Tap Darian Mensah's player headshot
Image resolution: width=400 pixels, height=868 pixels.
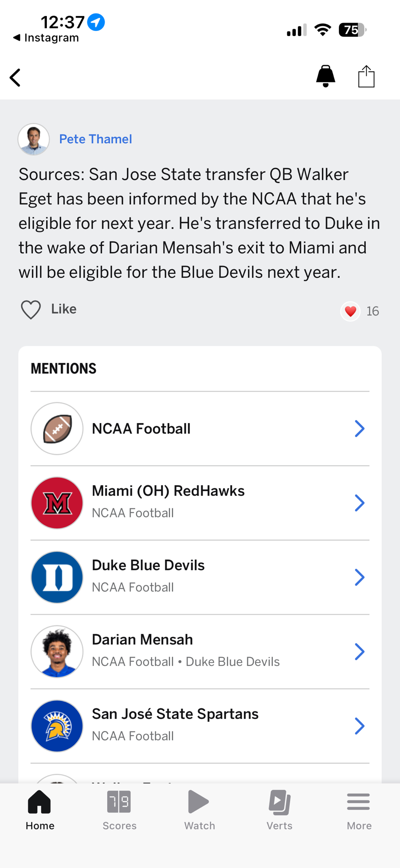[57, 651]
